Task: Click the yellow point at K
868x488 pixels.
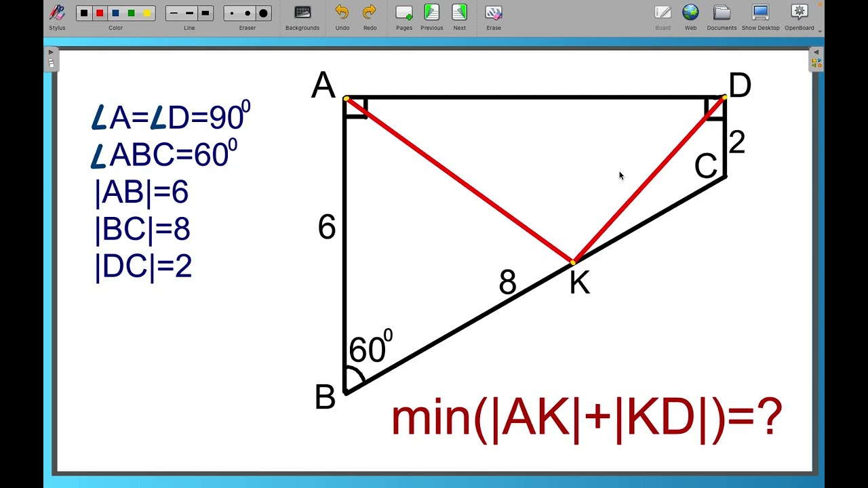Action: click(x=573, y=262)
